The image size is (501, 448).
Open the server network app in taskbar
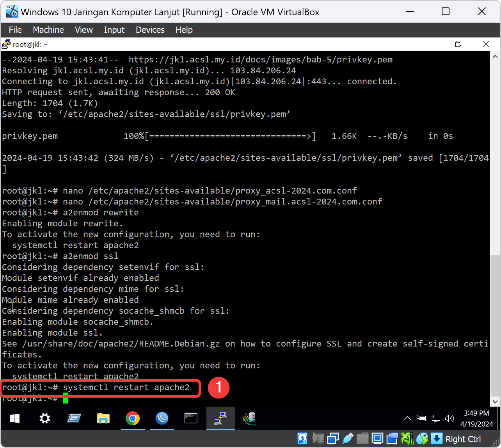coord(249,419)
